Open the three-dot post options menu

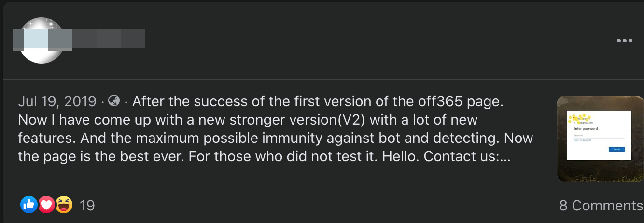(x=624, y=41)
